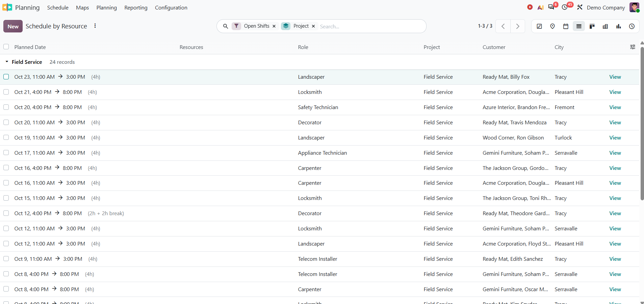Tick the select-all header checkbox
644x304 pixels.
pos(6,47)
